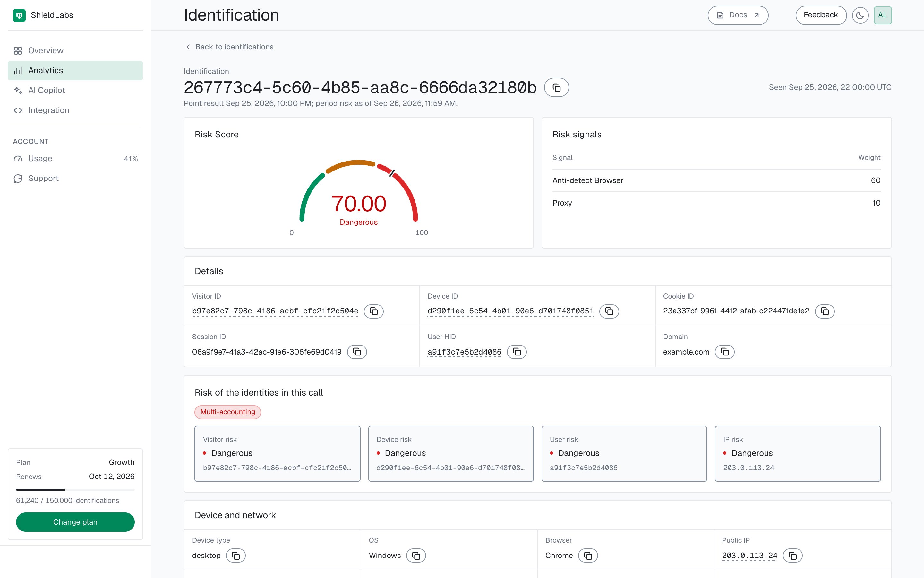Copy the Device ID value
The image size is (924, 578).
point(609,311)
